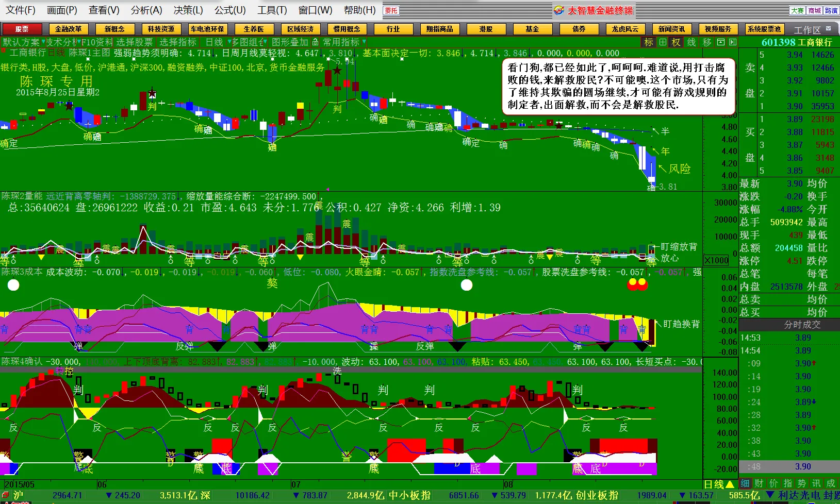Click the ×1000 volume scale box
The width and height of the screenshot is (840, 504).
click(717, 260)
